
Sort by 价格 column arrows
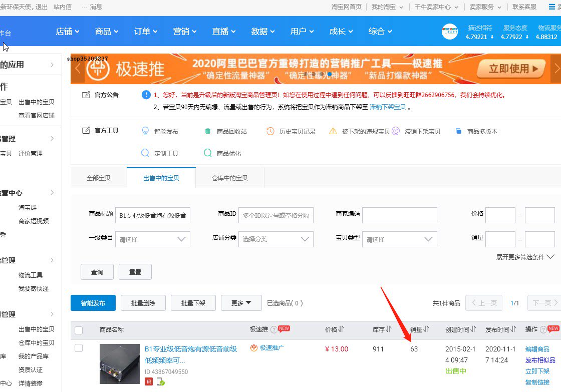tap(341, 329)
